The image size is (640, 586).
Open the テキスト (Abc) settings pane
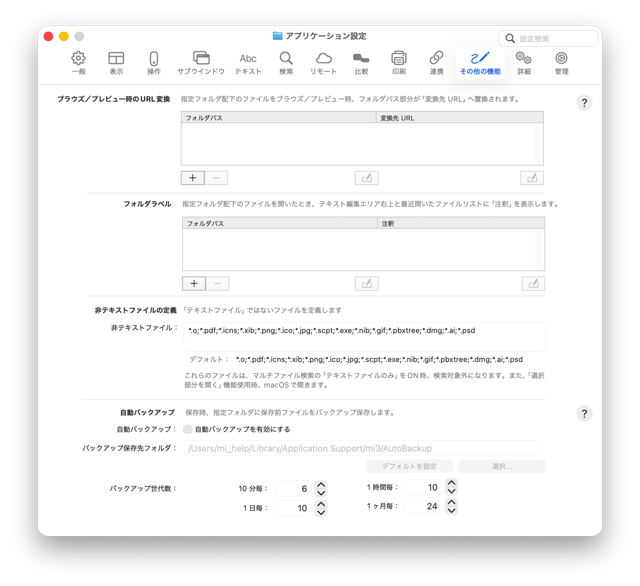coord(248,63)
